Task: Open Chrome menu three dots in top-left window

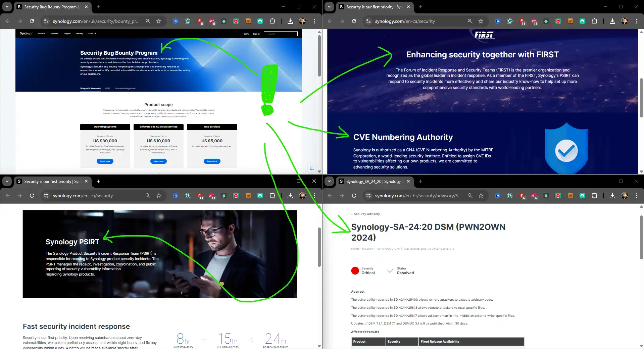Action: coord(314,21)
